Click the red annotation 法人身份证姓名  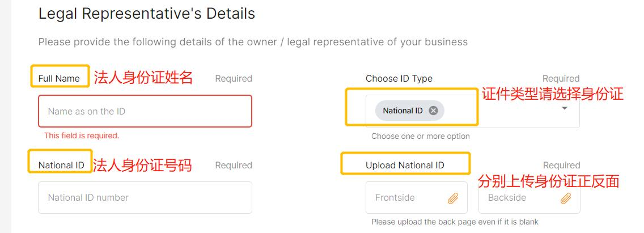point(143,78)
